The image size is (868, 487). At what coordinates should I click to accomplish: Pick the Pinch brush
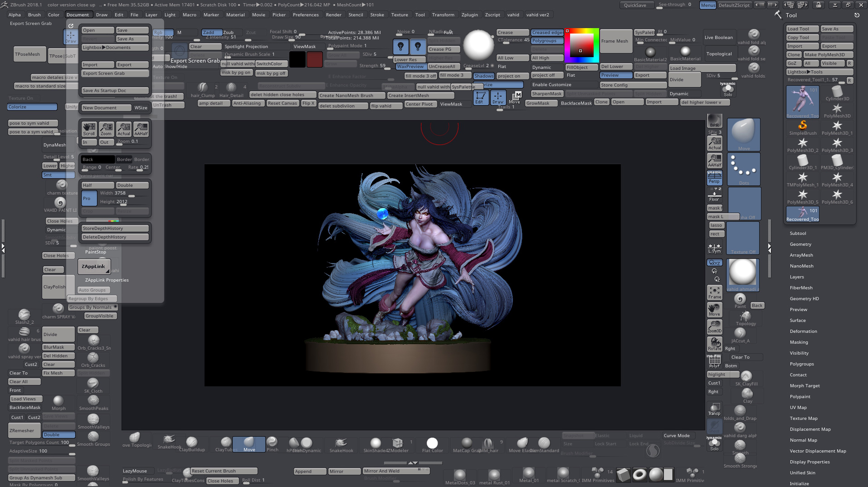pyautogui.click(x=272, y=444)
